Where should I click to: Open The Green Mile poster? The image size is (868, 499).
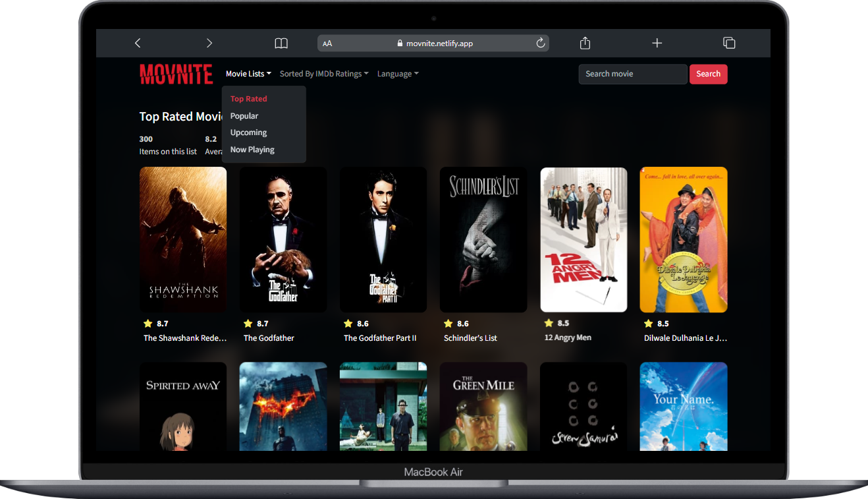483,406
